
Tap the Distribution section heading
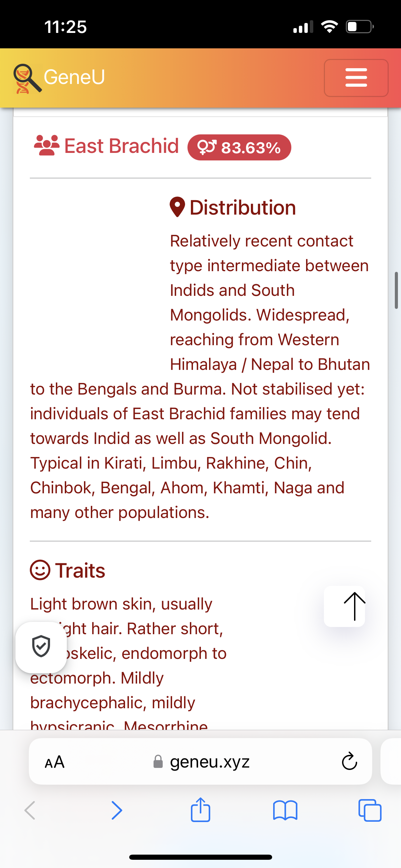(243, 207)
